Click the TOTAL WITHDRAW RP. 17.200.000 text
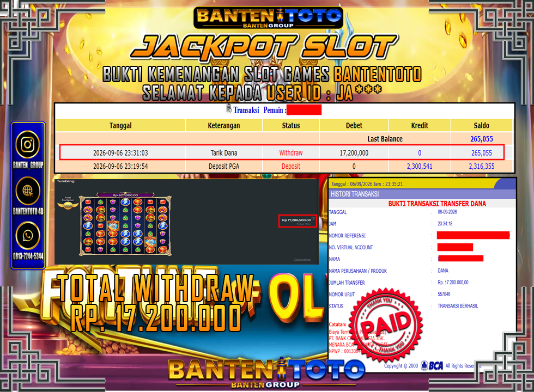Screen dimensions: 534x392 [x=155, y=303]
